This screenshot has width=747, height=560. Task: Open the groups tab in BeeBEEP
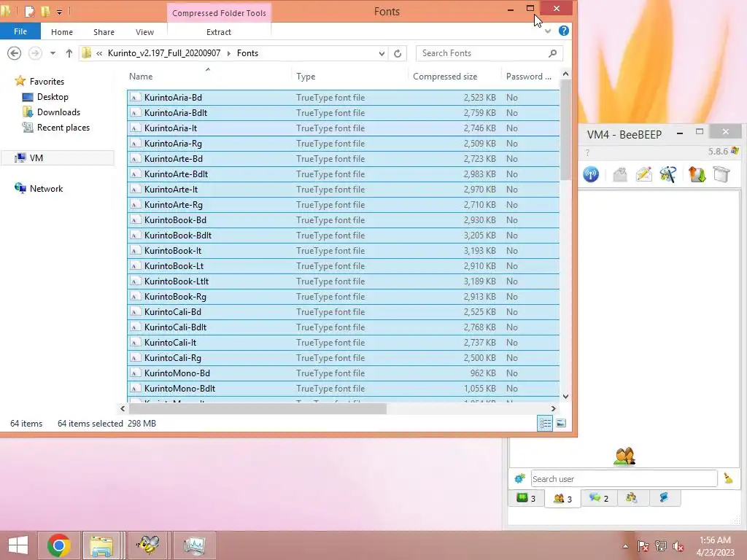pos(632,498)
